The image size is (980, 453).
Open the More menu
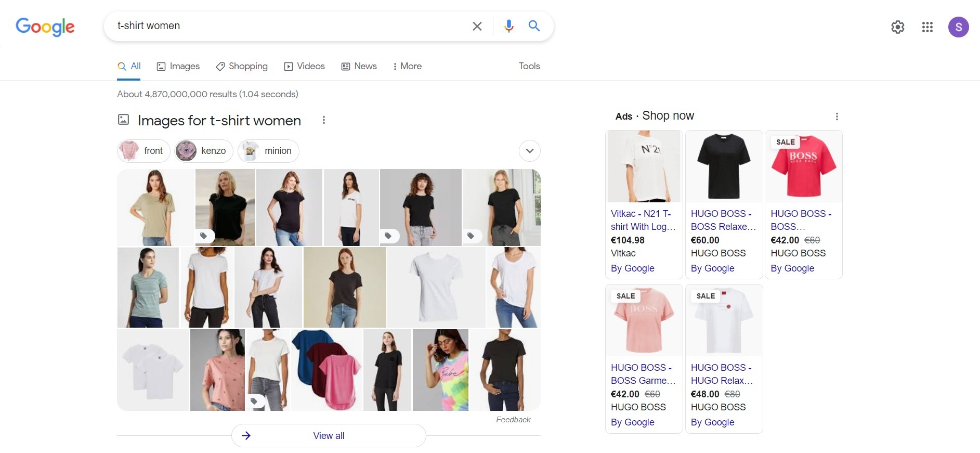pos(407,66)
